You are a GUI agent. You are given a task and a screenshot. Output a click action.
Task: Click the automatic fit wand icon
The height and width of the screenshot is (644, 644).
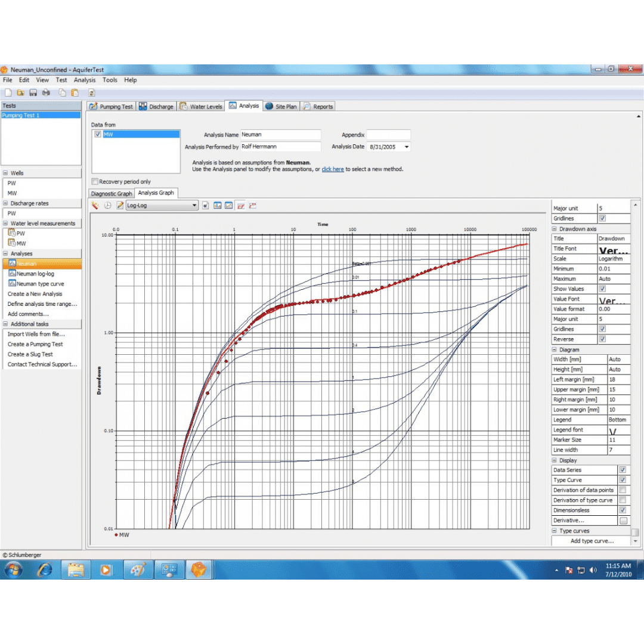(95, 205)
